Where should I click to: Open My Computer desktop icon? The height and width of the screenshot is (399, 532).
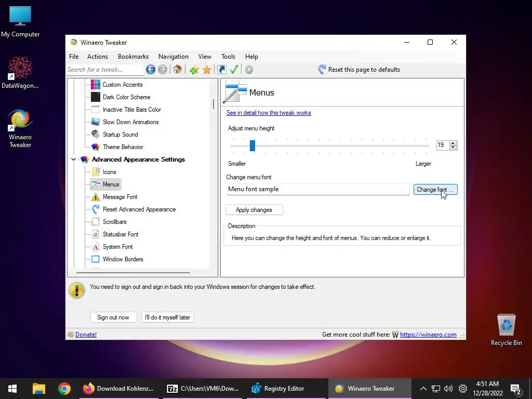(20, 21)
